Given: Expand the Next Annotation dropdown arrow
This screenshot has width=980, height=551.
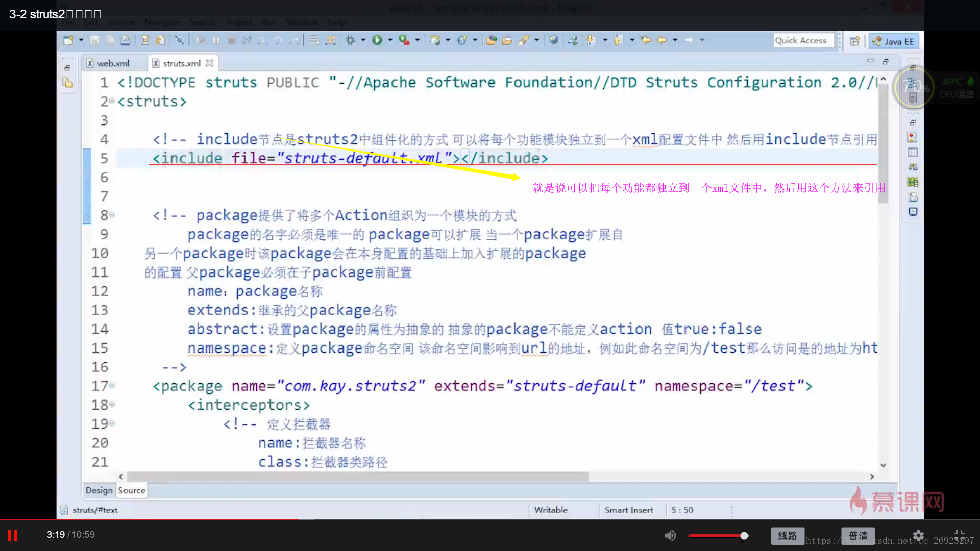Looking at the screenshot, I should (605, 40).
